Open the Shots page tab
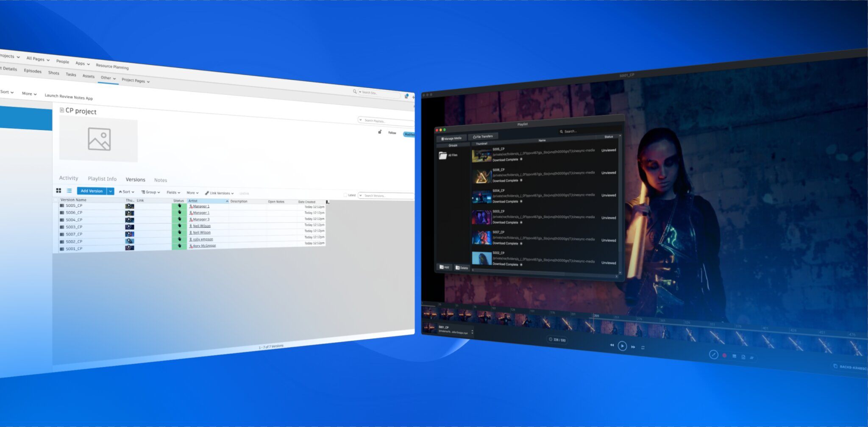Screen dimensions: 868x427 [x=54, y=73]
